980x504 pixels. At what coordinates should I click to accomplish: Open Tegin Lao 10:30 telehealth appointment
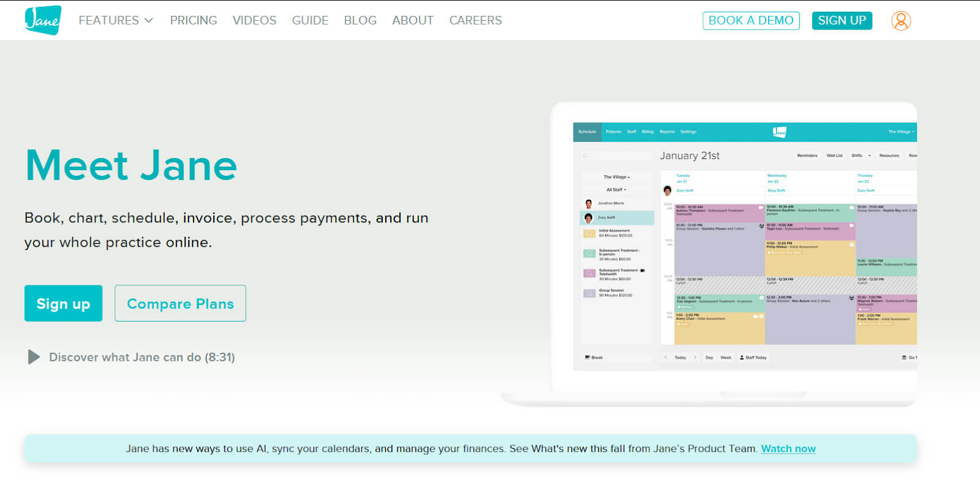pyautogui.click(x=810, y=231)
